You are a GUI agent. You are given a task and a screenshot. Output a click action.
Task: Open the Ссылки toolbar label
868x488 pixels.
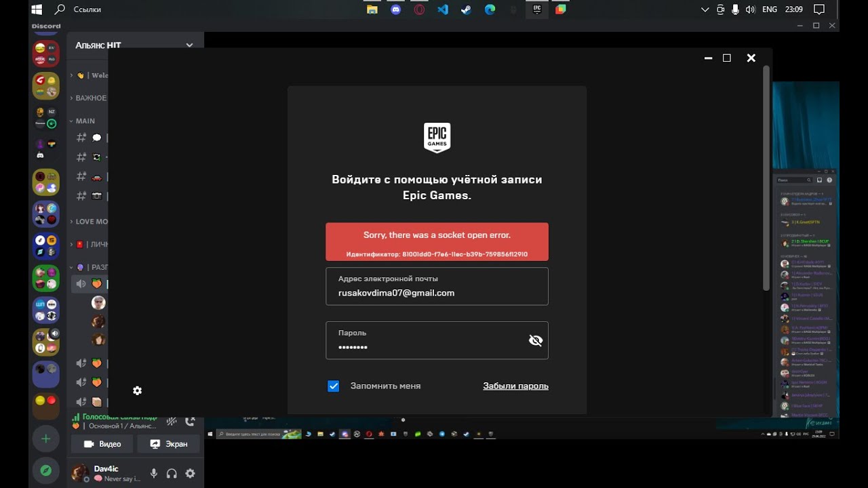pos(87,9)
